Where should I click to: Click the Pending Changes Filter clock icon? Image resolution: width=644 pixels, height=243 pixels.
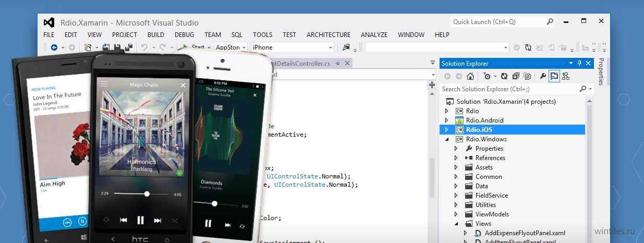pyautogui.click(x=487, y=76)
